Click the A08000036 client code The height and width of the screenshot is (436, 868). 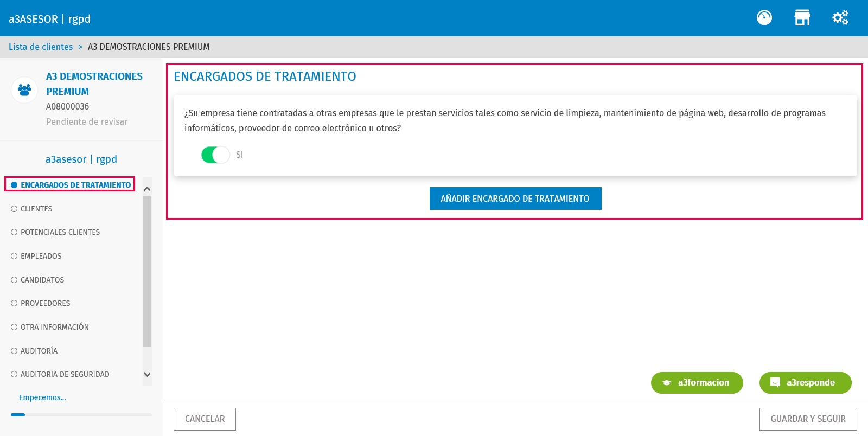coord(67,107)
